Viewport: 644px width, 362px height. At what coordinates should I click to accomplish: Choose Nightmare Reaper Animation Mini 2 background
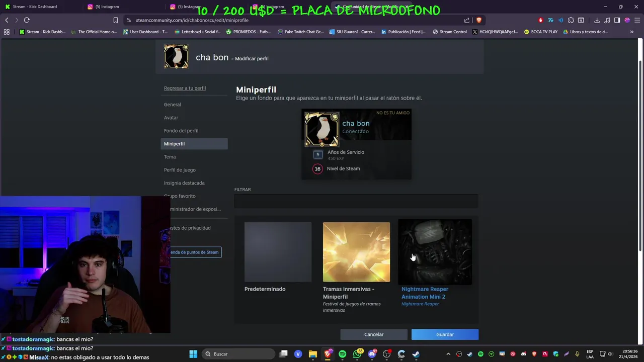pyautogui.click(x=435, y=252)
